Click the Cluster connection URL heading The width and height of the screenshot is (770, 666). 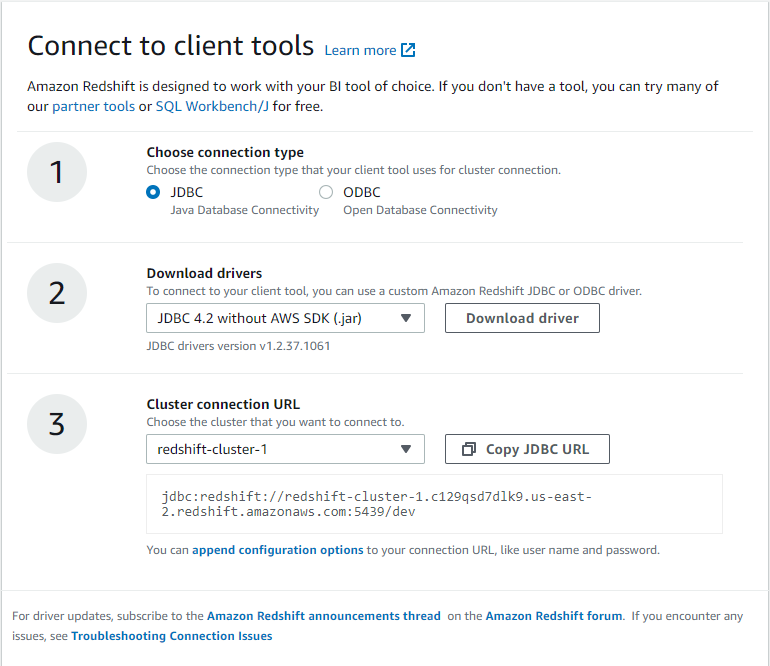tap(223, 404)
